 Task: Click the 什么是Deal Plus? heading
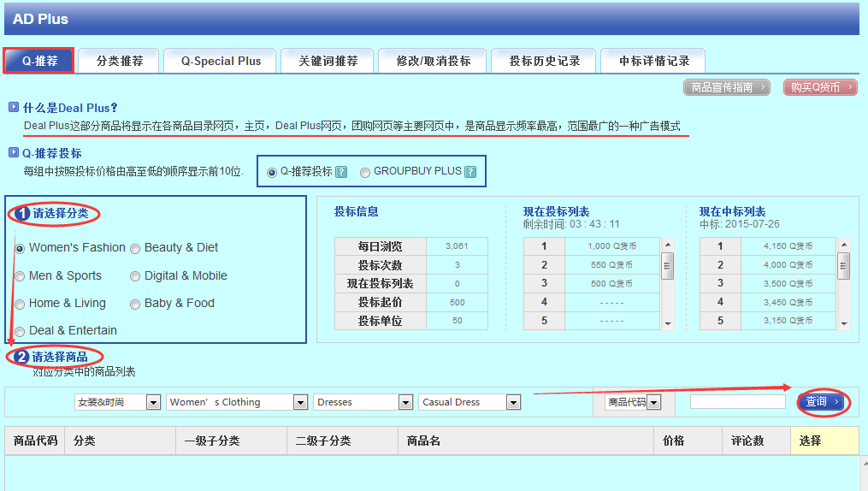coord(70,108)
